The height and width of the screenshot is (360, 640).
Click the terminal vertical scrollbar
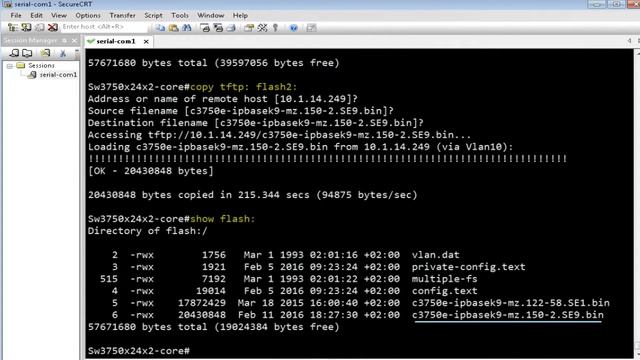(637, 203)
